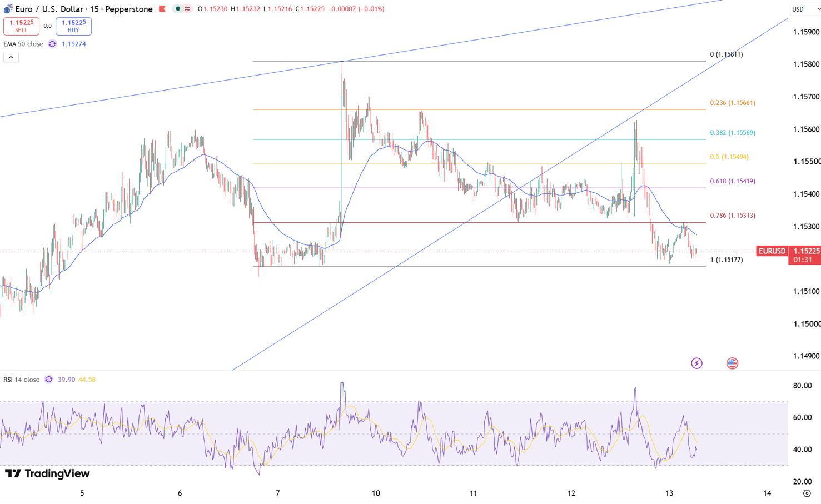Click the 1.15000 price scale label

[806, 323]
